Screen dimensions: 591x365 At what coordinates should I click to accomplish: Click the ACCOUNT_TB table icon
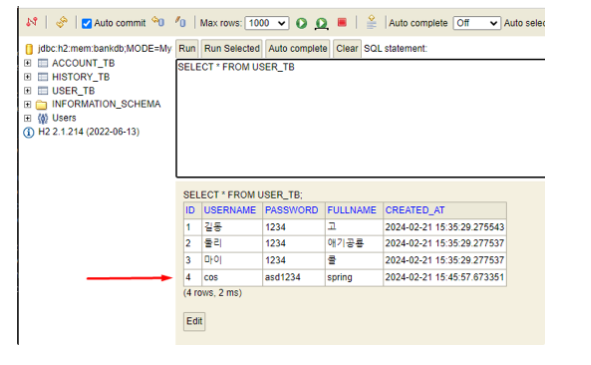tap(43, 63)
